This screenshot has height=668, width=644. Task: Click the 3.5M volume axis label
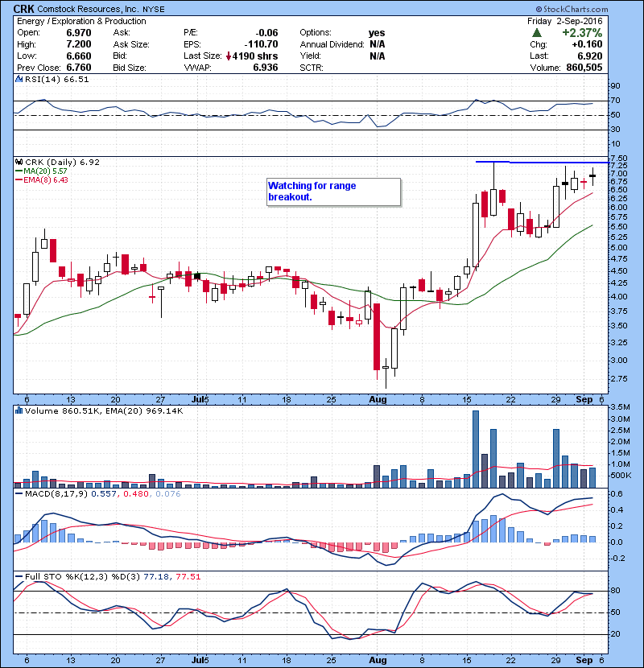(x=620, y=407)
